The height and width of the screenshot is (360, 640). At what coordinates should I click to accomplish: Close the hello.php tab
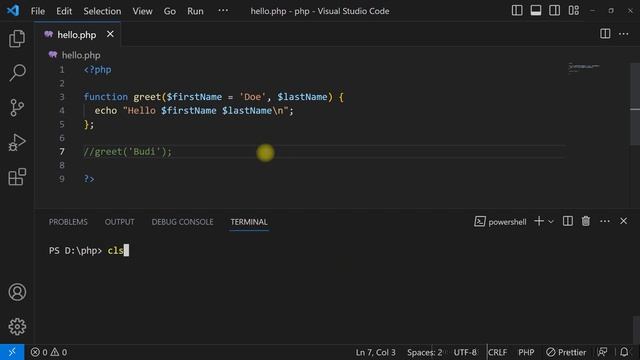110,34
